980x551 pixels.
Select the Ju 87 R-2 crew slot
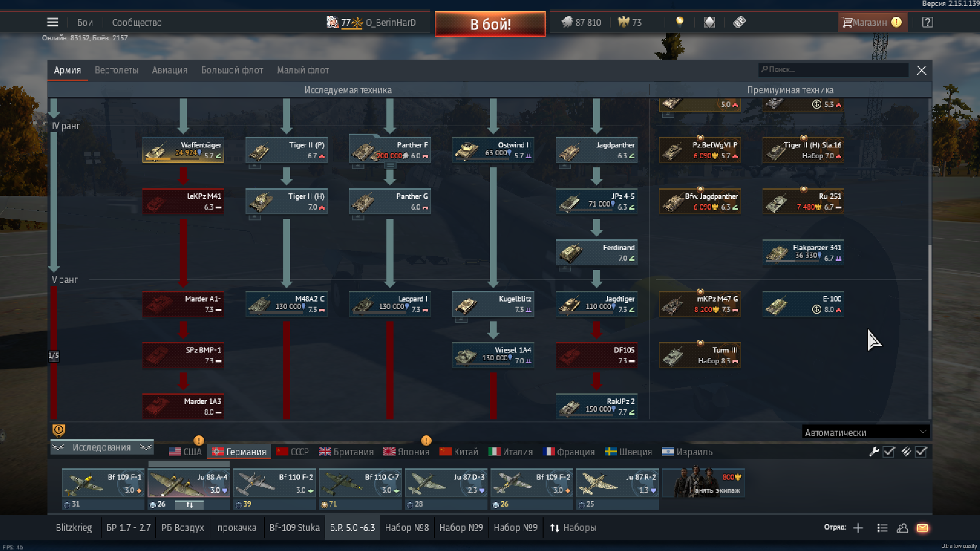click(618, 483)
